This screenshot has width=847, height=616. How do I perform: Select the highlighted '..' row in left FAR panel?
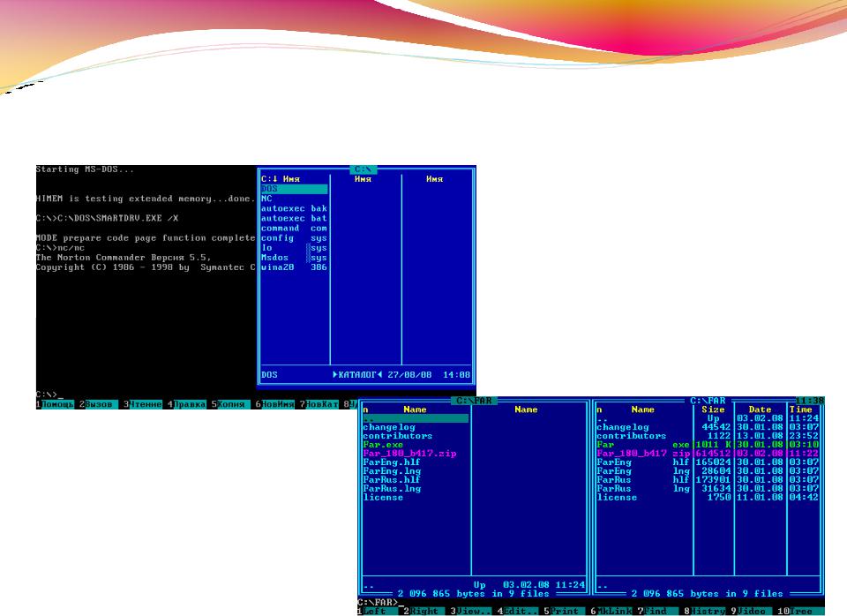[x=416, y=418]
